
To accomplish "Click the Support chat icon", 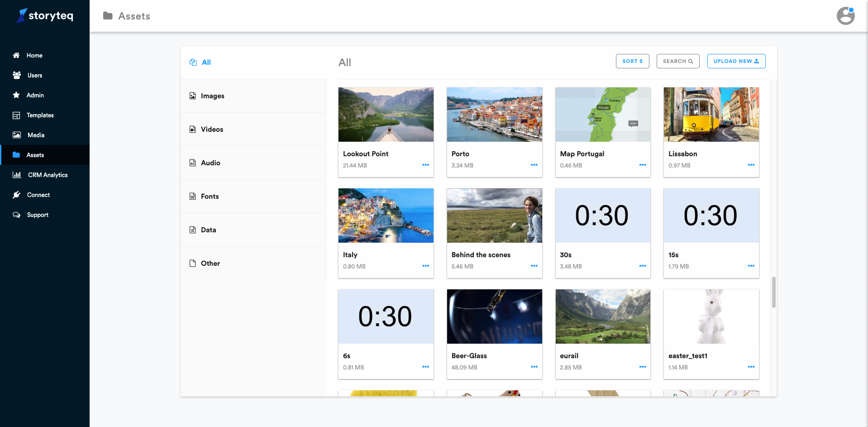I will pyautogui.click(x=17, y=215).
